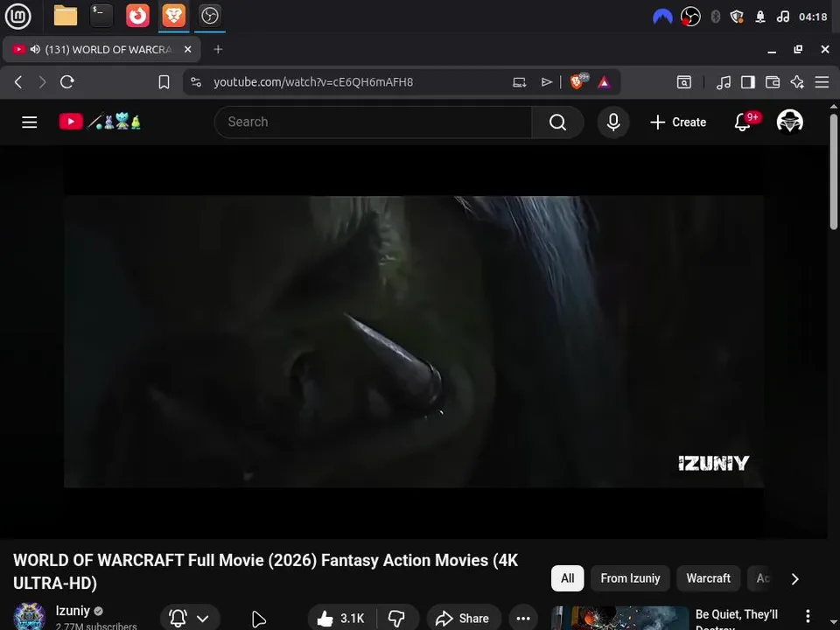
Task: Go forward with the forward arrow
Action: point(42,82)
